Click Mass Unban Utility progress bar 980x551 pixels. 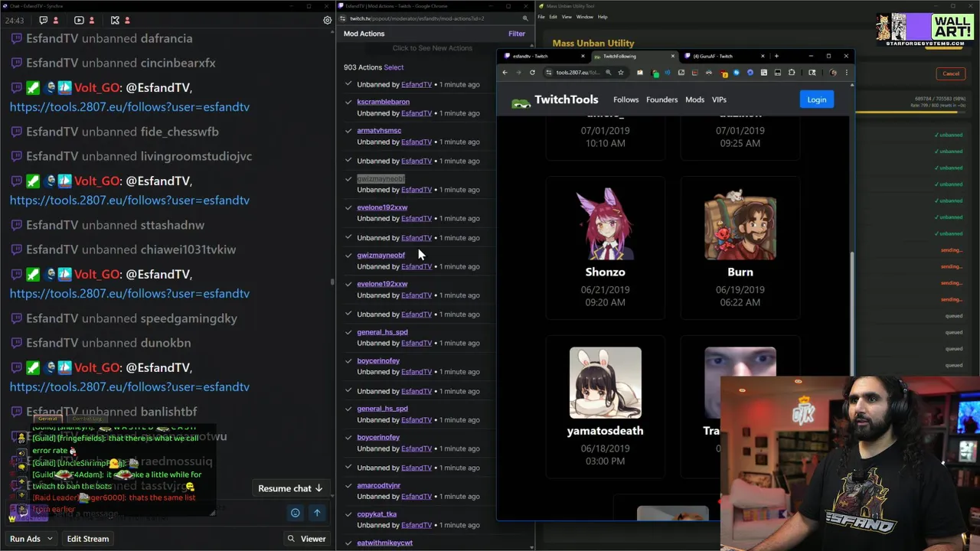point(910,112)
